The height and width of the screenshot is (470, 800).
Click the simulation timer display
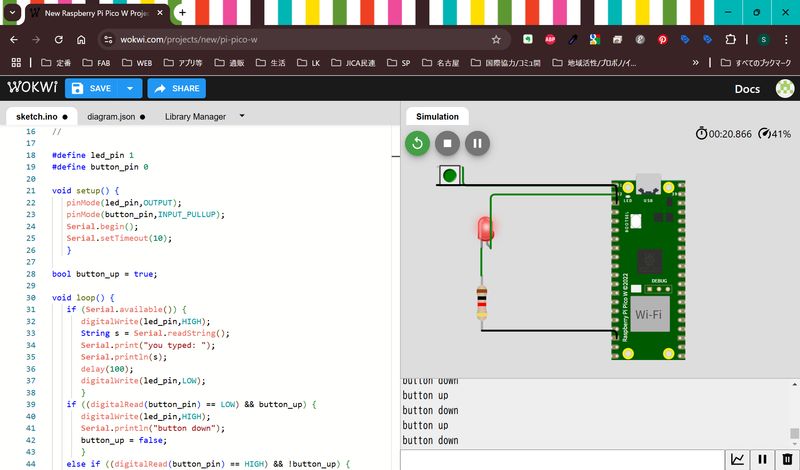[x=723, y=134]
